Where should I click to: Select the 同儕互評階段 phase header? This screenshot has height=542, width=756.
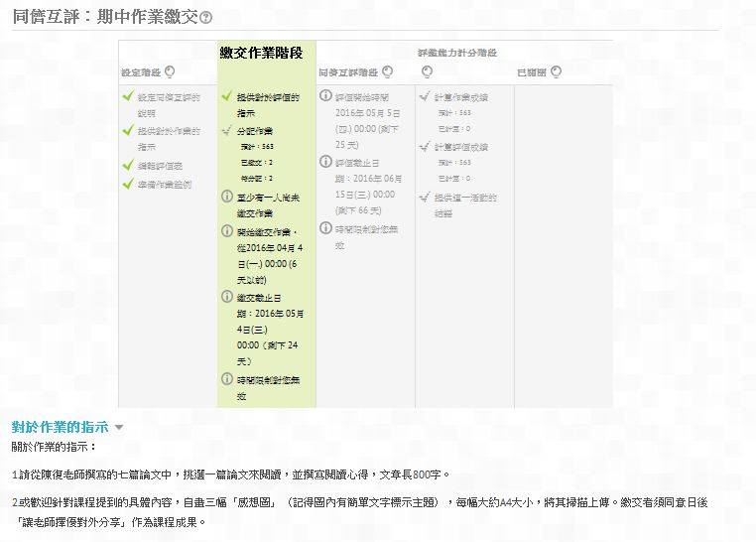(x=348, y=72)
